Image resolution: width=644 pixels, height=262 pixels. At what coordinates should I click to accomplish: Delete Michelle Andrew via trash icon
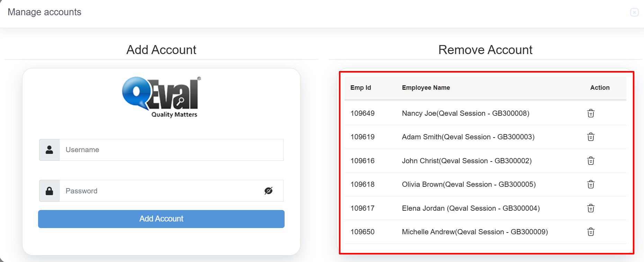click(591, 232)
